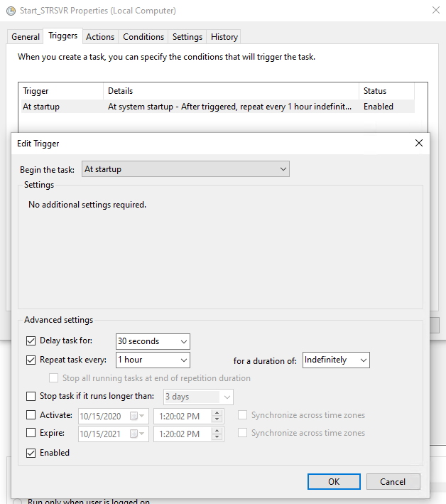
Task: Switch to the General tab
Action: click(26, 37)
